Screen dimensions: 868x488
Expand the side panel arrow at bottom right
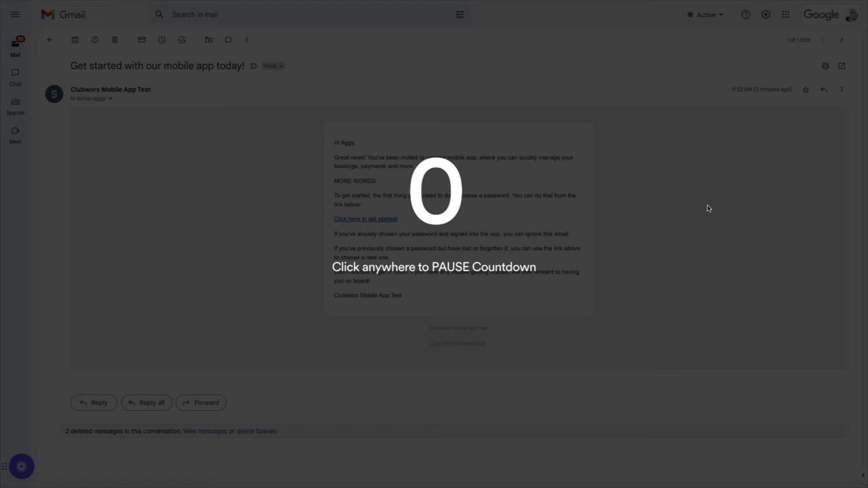(x=863, y=475)
